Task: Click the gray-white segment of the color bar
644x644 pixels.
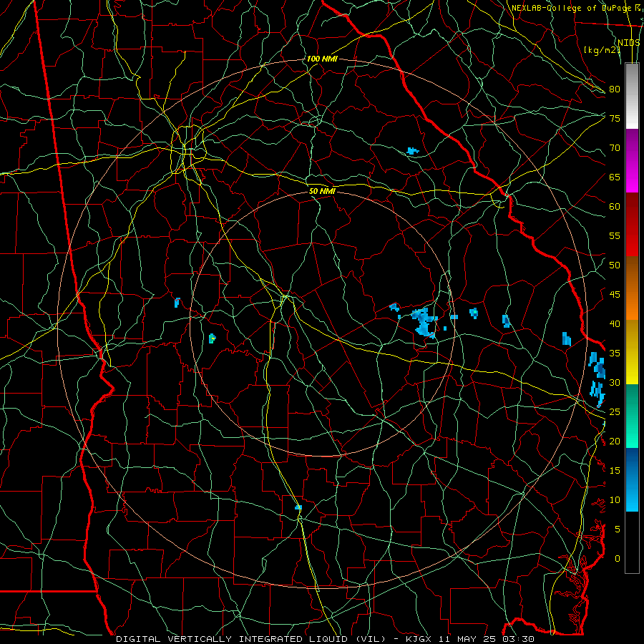Action: pos(632,96)
